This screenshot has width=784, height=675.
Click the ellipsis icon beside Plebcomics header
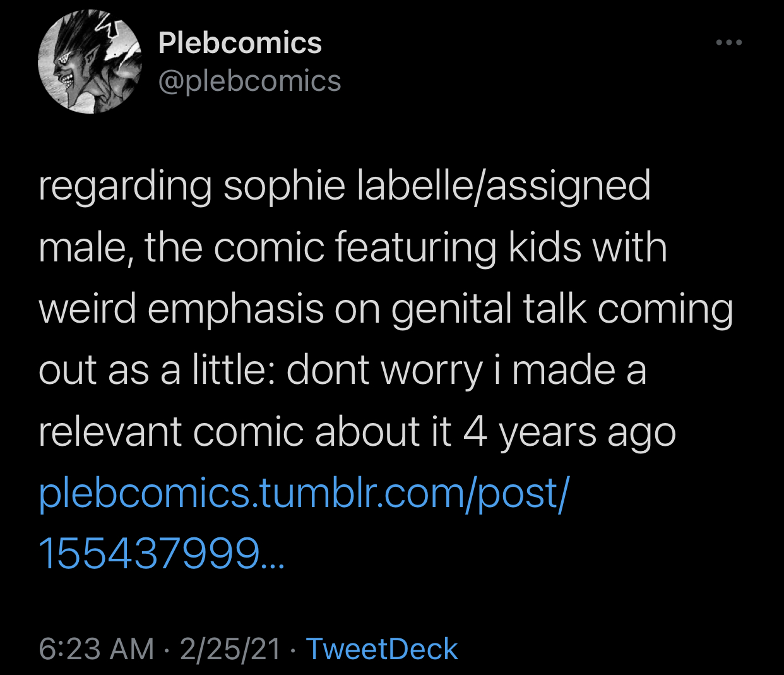(729, 43)
